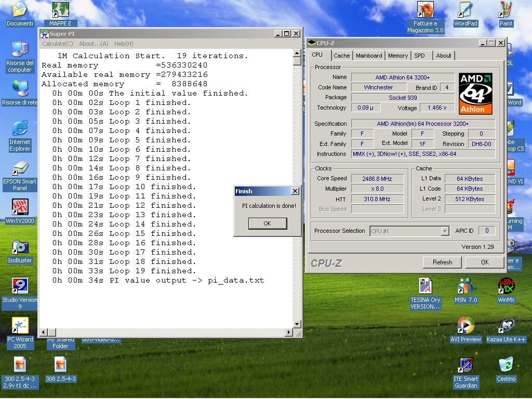Image resolution: width=532 pixels, height=399 pixels.
Task: Click the Super PI scroll down arrow
Action: point(297,324)
